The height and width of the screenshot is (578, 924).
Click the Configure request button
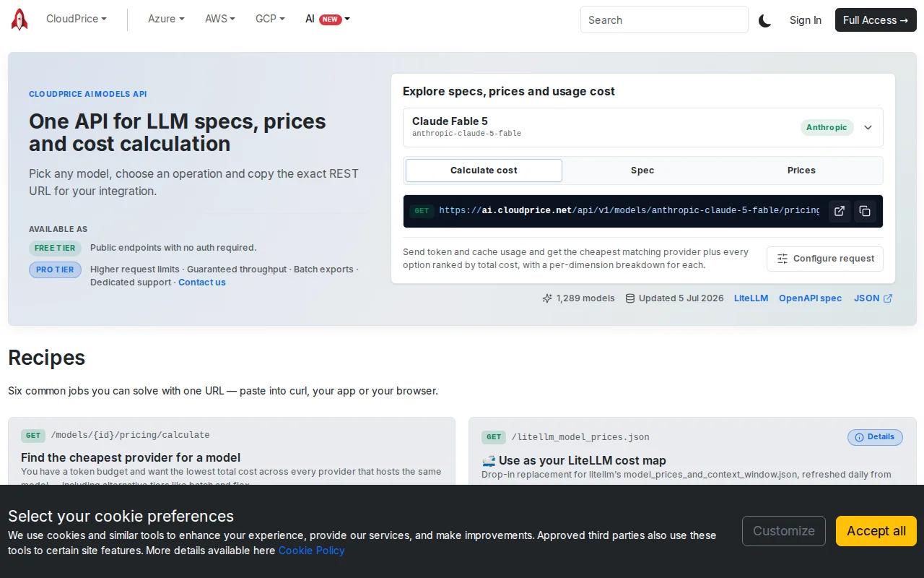[x=825, y=259]
